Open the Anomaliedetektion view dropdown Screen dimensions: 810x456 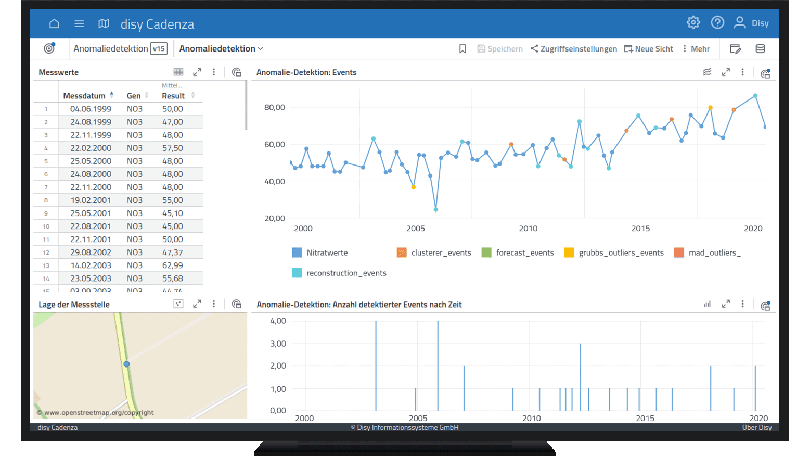point(221,48)
